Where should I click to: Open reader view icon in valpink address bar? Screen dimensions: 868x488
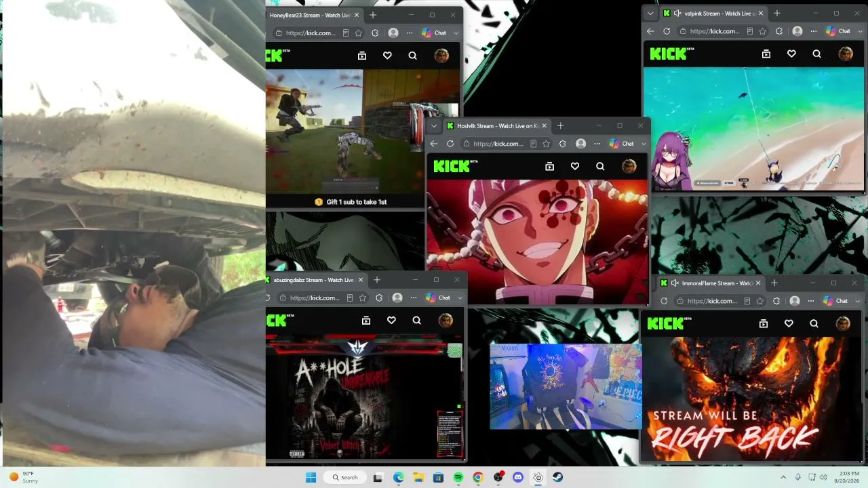[x=749, y=31]
